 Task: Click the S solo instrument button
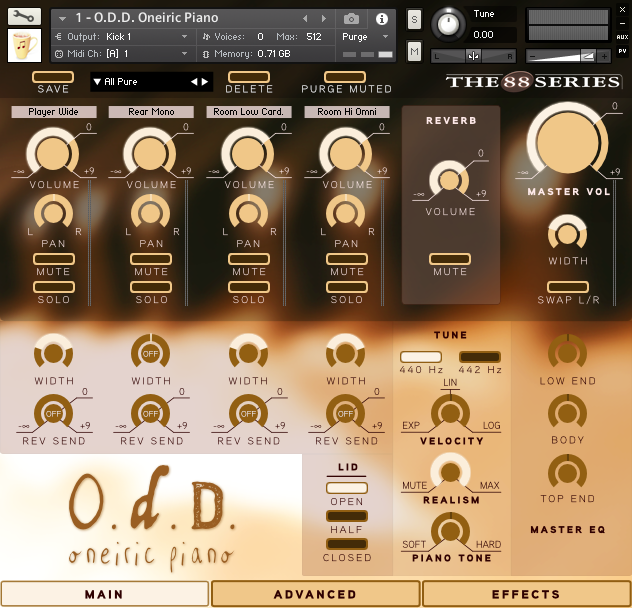[414, 20]
